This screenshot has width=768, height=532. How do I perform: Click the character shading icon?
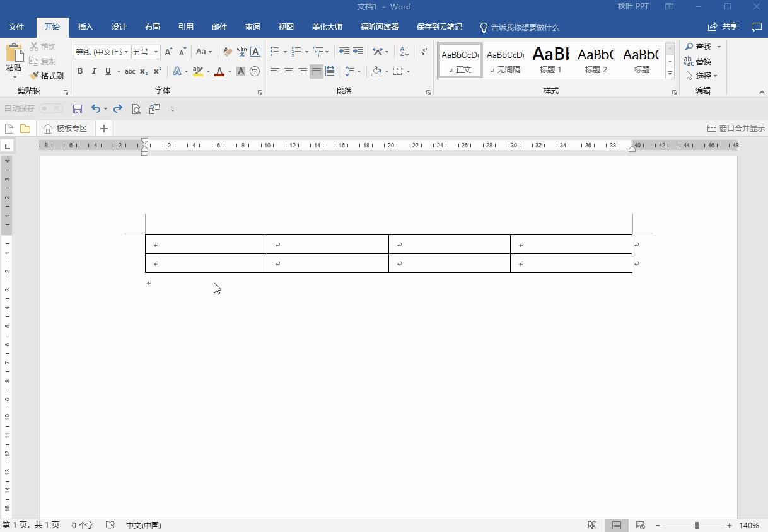point(241,71)
